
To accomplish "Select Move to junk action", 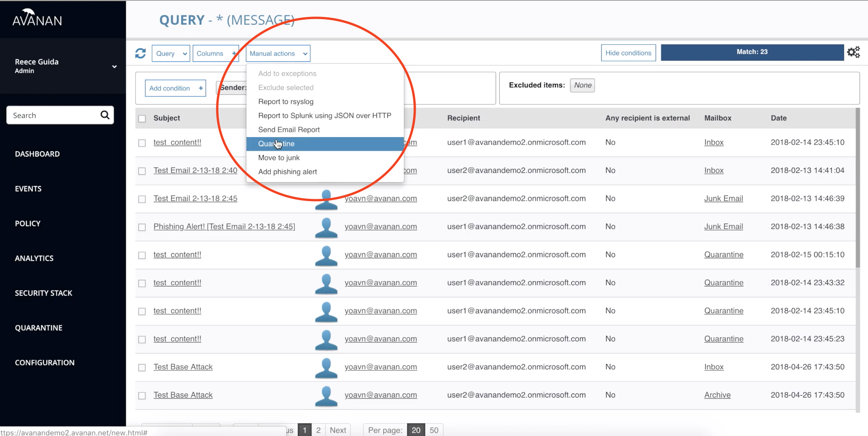I will click(325, 158).
